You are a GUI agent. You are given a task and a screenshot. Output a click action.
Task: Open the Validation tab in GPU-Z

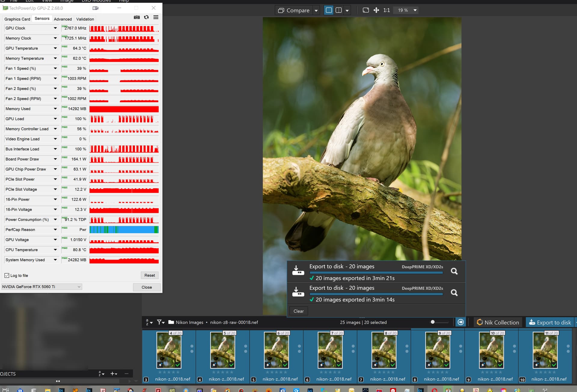pos(85,19)
